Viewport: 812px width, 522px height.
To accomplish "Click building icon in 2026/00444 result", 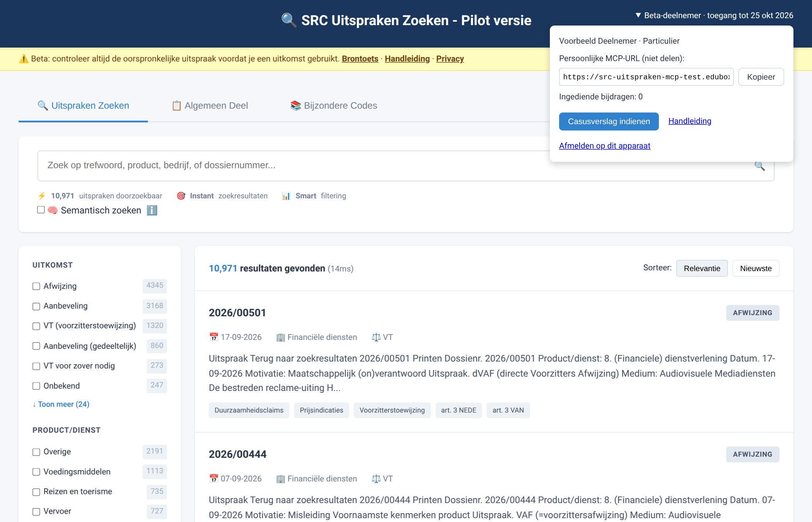I will point(280,479).
